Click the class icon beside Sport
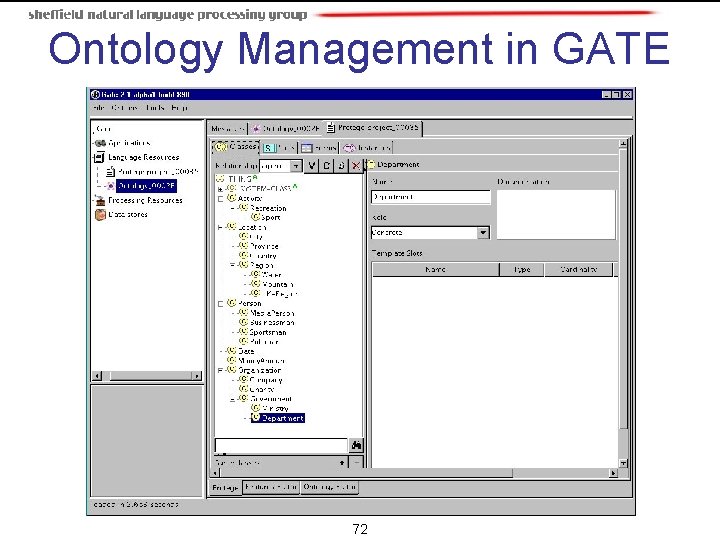The image size is (720, 540). click(255, 217)
